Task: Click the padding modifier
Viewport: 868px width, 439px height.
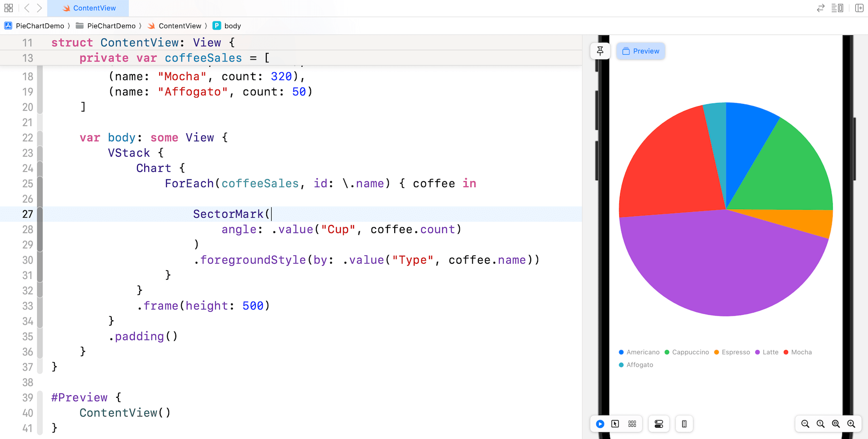Action: pos(140,336)
